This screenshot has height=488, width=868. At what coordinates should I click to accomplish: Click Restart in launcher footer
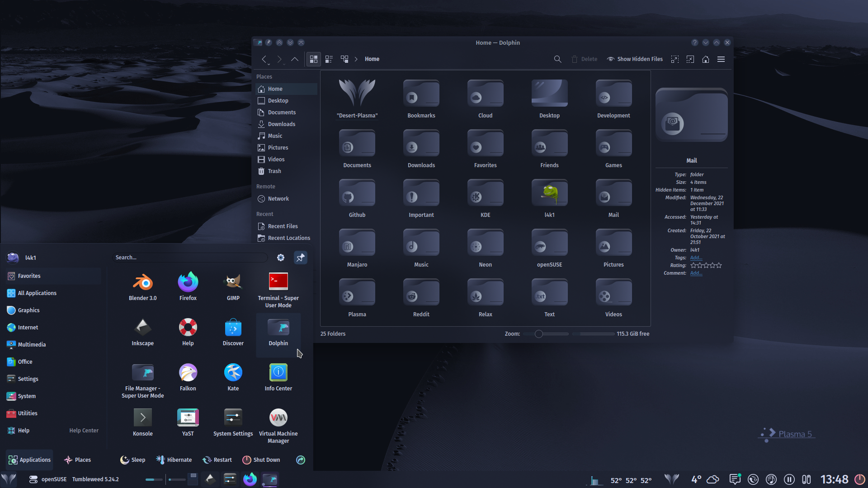pos(217,460)
